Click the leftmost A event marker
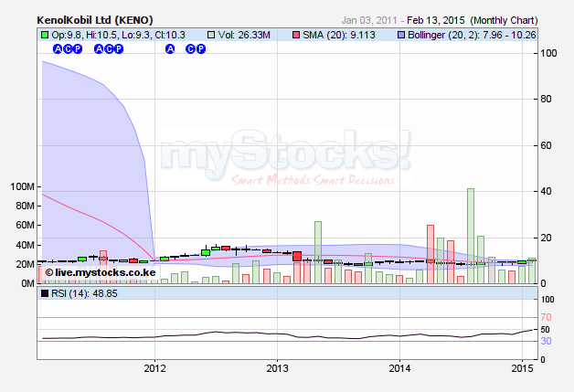The width and height of the screenshot is (574, 392). 57,49
